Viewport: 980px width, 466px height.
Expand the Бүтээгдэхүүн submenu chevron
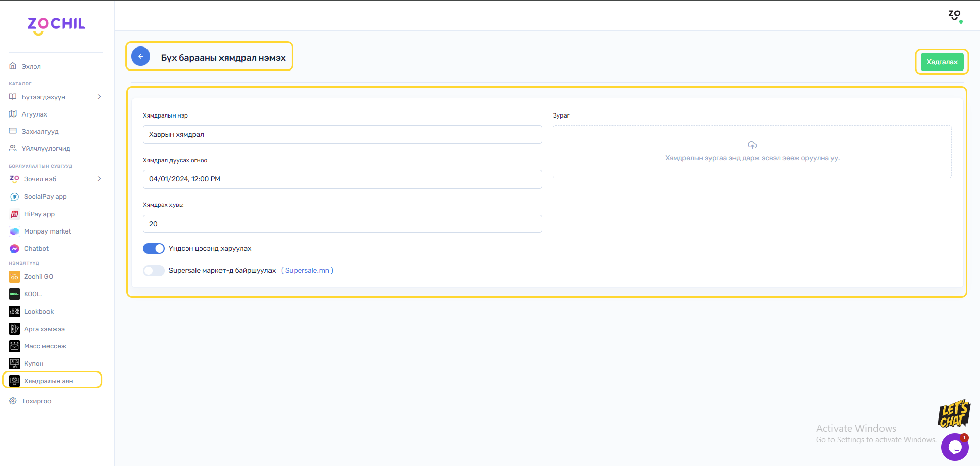click(x=99, y=97)
